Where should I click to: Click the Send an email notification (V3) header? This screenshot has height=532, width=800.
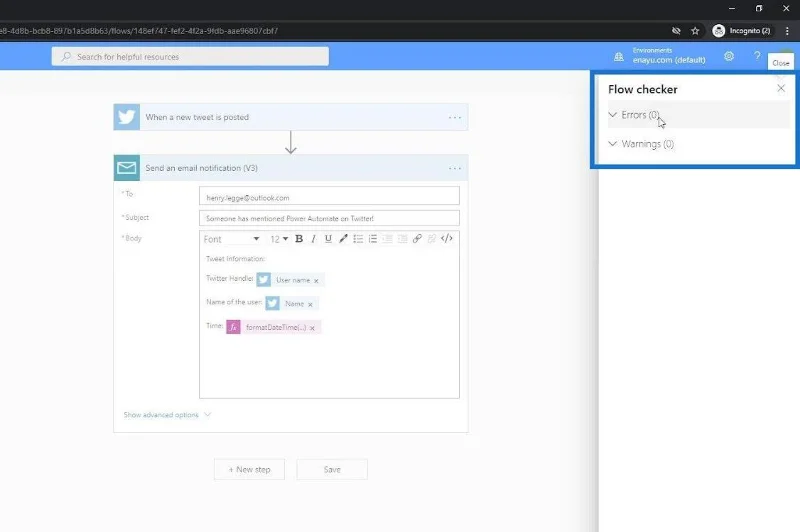291,168
